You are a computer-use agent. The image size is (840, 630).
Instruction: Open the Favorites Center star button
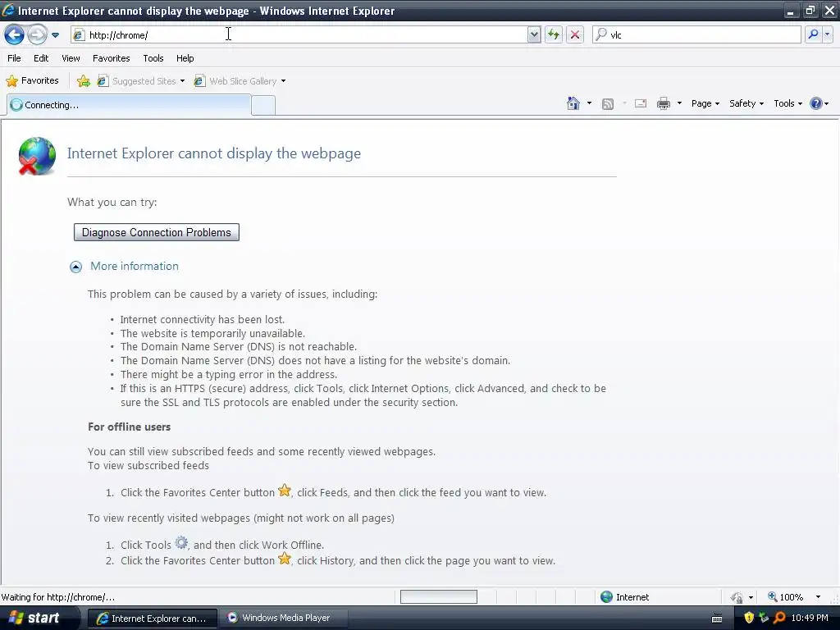point(32,81)
